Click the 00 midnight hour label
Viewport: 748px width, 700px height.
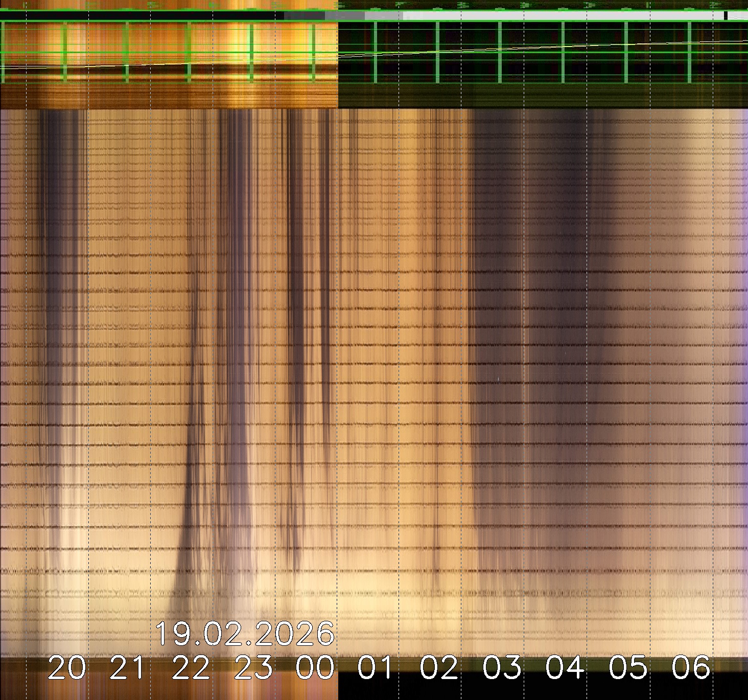coord(316,668)
